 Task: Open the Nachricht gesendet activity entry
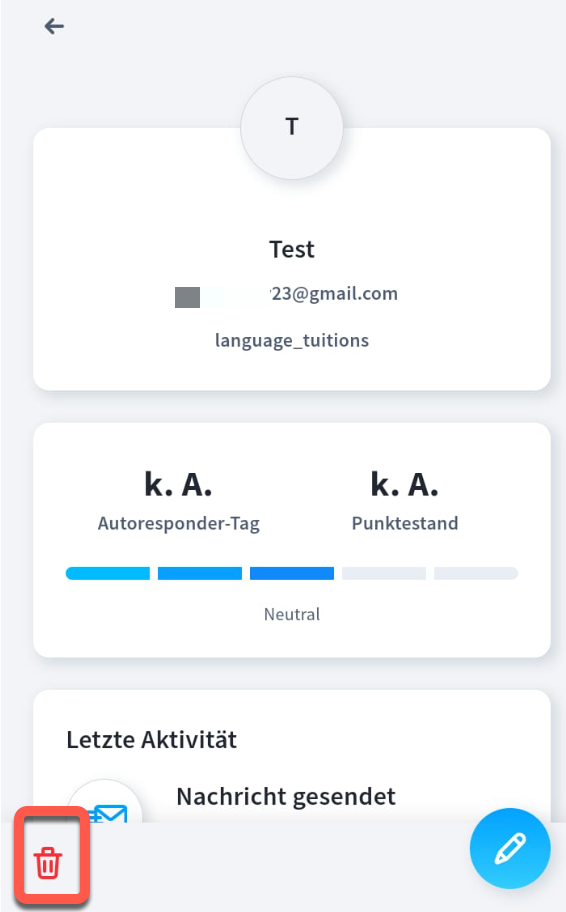(286, 797)
